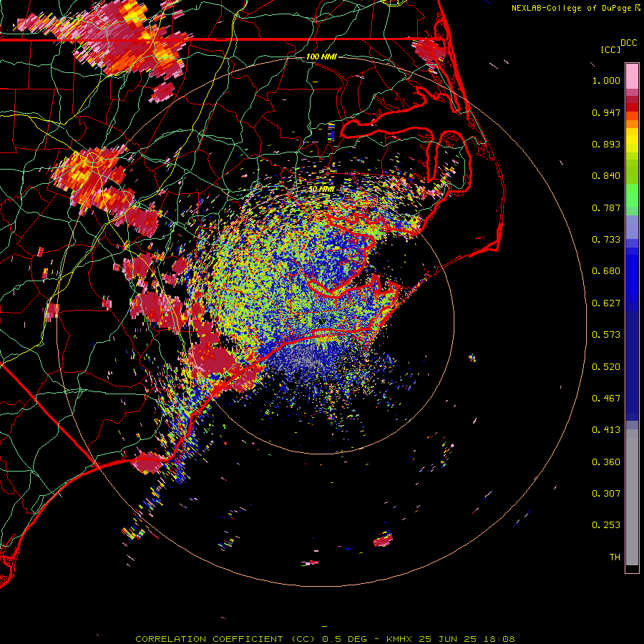
Task: Click the TH threshold label on colorbar
Action: 615,557
